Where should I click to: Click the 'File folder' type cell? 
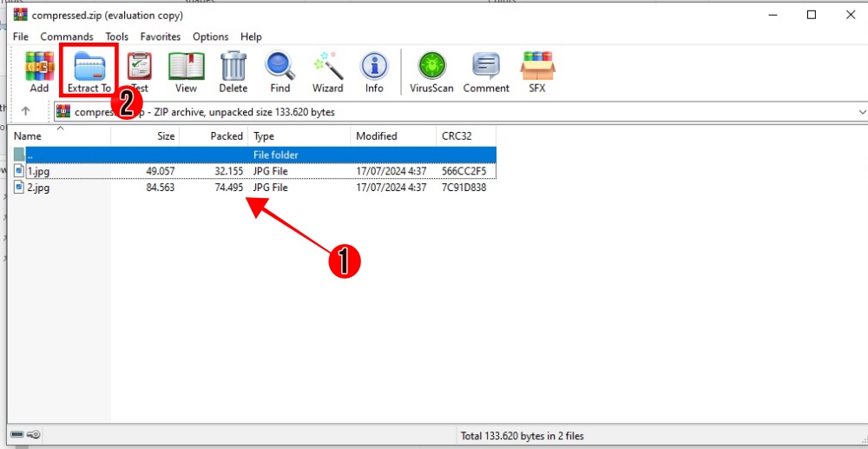(276, 155)
